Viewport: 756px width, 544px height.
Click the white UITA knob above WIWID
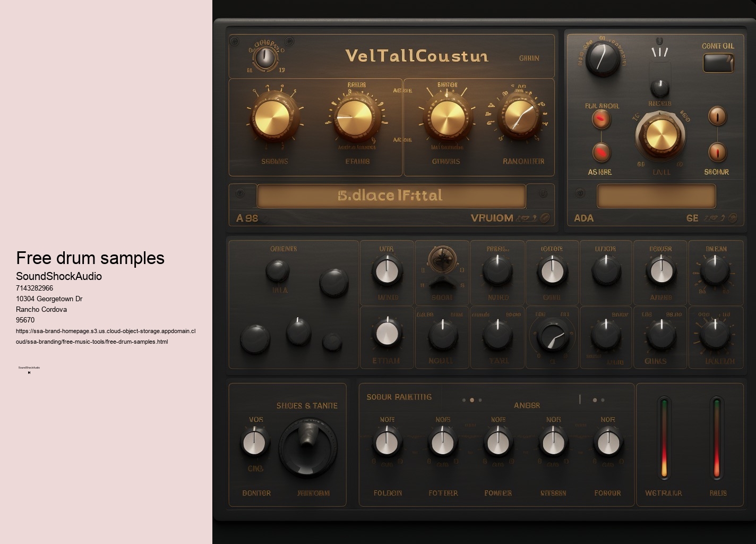pos(387,271)
